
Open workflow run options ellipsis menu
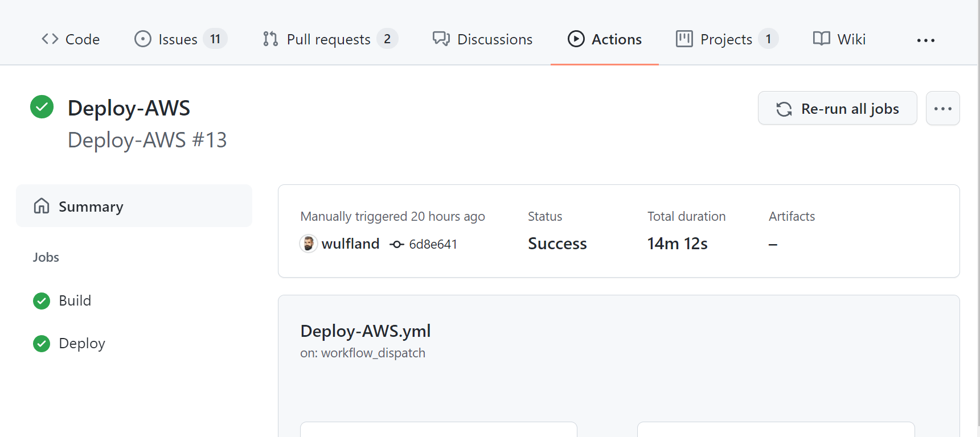tap(942, 108)
